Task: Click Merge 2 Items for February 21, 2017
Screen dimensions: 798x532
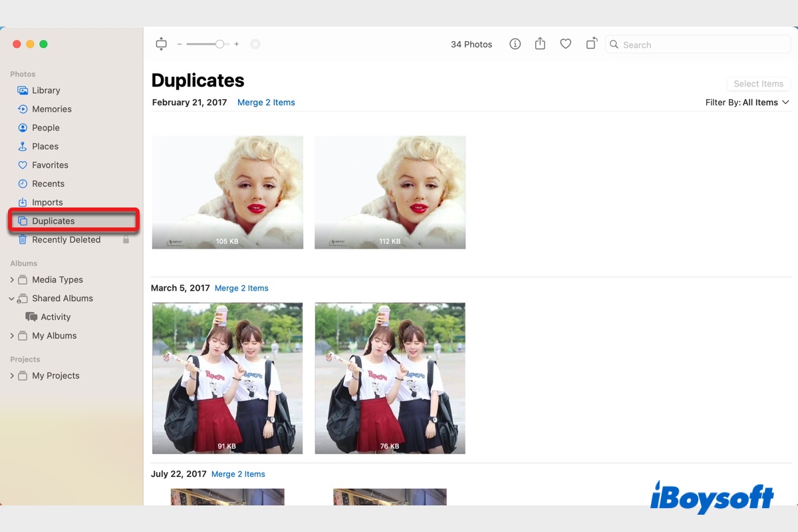Action: point(266,102)
